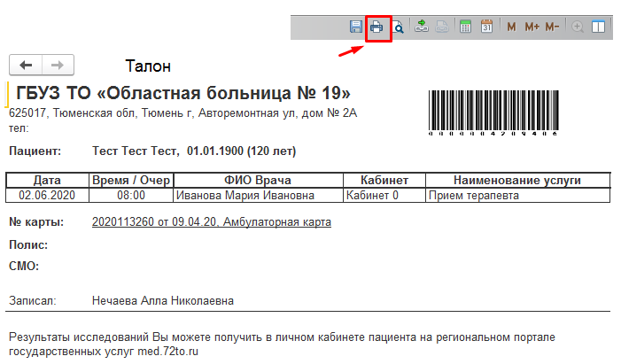Go forward with the right arrow button
The width and height of the screenshot is (621, 364).
tap(58, 65)
